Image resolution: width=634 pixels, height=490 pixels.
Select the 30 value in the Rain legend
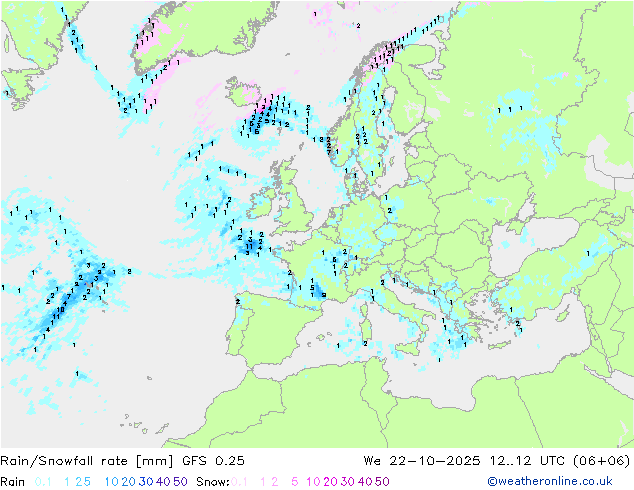tap(146, 482)
